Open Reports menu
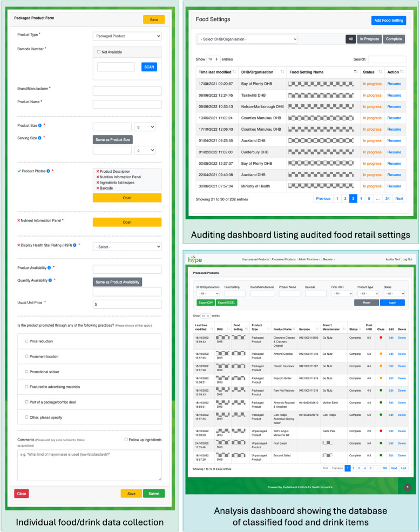This screenshot has height=532, width=420. (x=329, y=259)
